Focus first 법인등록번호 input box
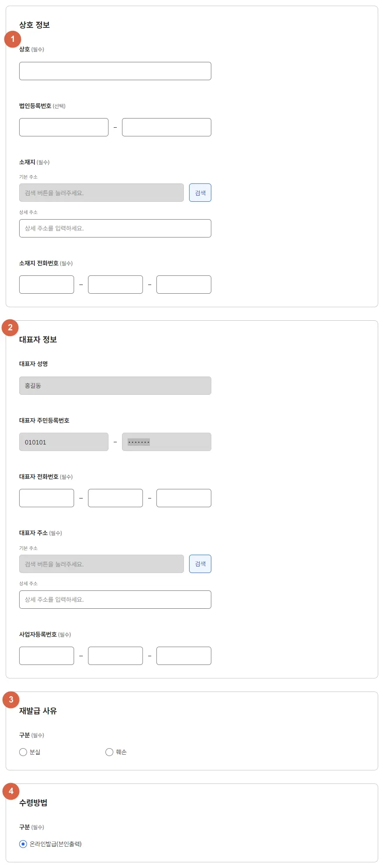The height and width of the screenshot is (868, 383). point(64,127)
